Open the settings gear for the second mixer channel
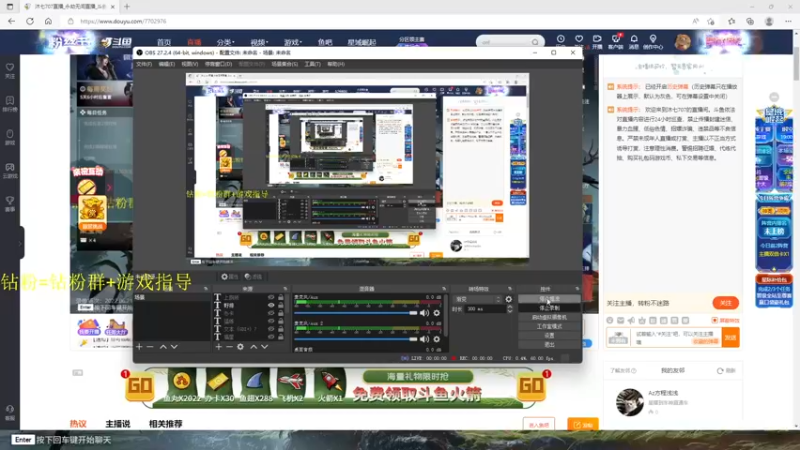 (437, 339)
